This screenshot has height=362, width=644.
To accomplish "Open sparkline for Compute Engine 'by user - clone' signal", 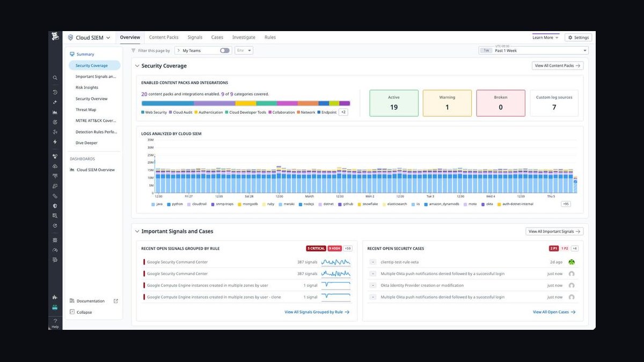I will [336, 297].
